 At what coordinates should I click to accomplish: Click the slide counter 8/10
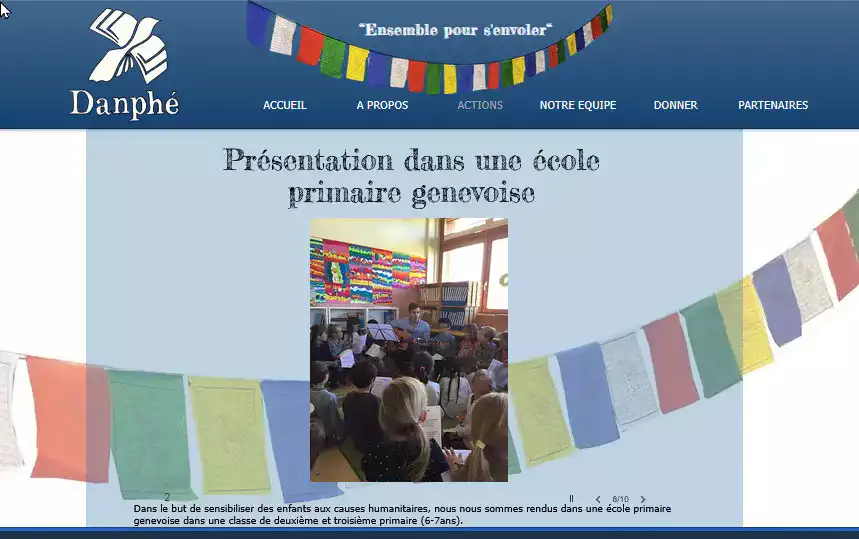[x=620, y=499]
